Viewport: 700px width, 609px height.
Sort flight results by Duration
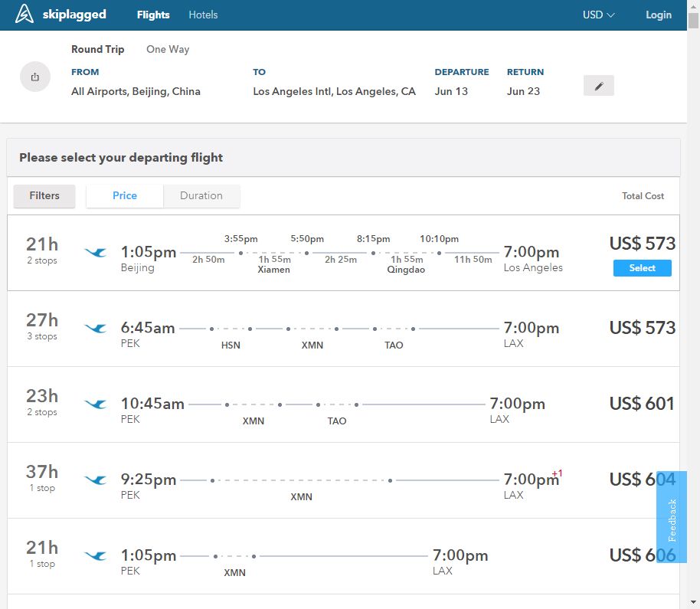point(201,196)
